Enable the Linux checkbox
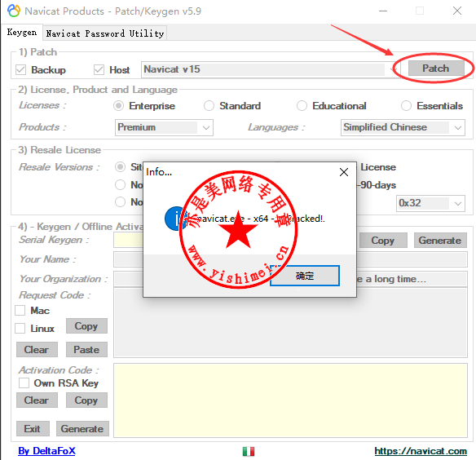Viewport: 476px width, 460px height. [20, 329]
